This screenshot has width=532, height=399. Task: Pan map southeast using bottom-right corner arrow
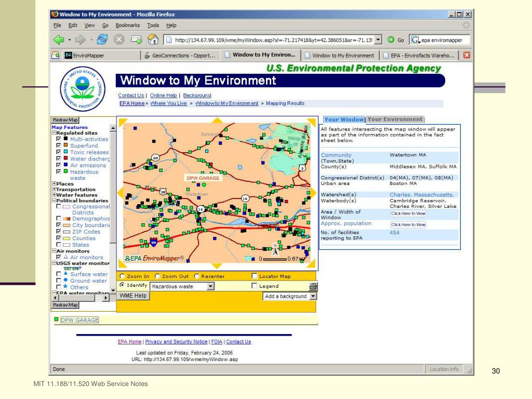312,264
